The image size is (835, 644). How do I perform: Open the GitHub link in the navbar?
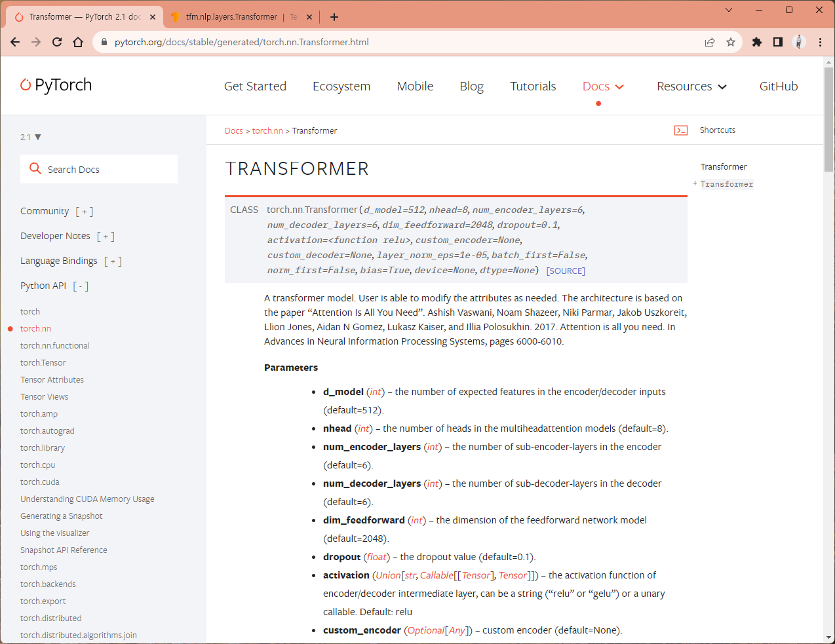pos(779,86)
